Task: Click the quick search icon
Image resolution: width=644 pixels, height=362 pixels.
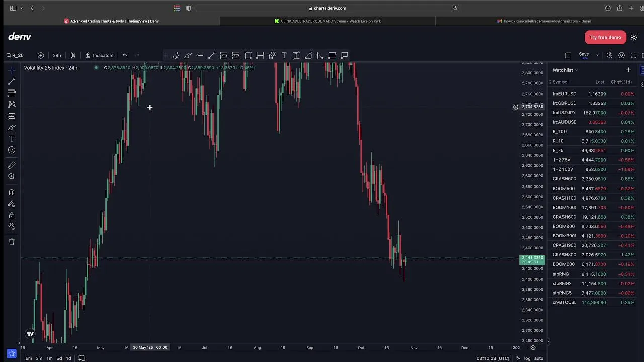Action: [x=609, y=55]
